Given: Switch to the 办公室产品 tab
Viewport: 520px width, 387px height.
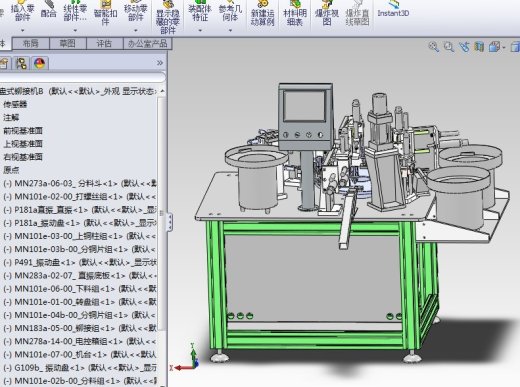Looking at the screenshot, I should click(148, 44).
